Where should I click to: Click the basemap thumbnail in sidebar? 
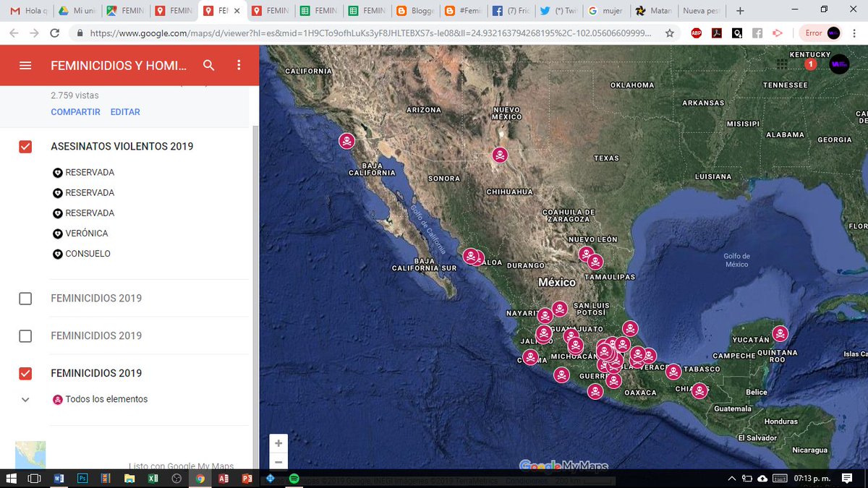[30, 455]
